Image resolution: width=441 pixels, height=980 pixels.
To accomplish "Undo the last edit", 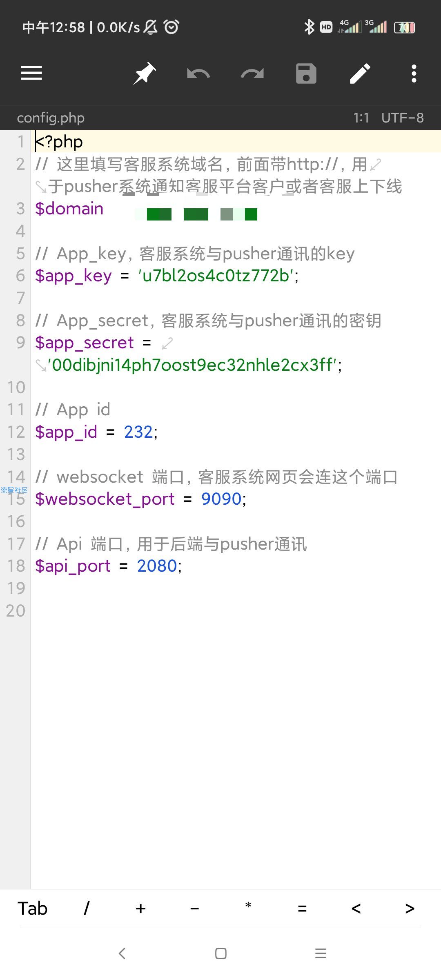I will tap(198, 74).
